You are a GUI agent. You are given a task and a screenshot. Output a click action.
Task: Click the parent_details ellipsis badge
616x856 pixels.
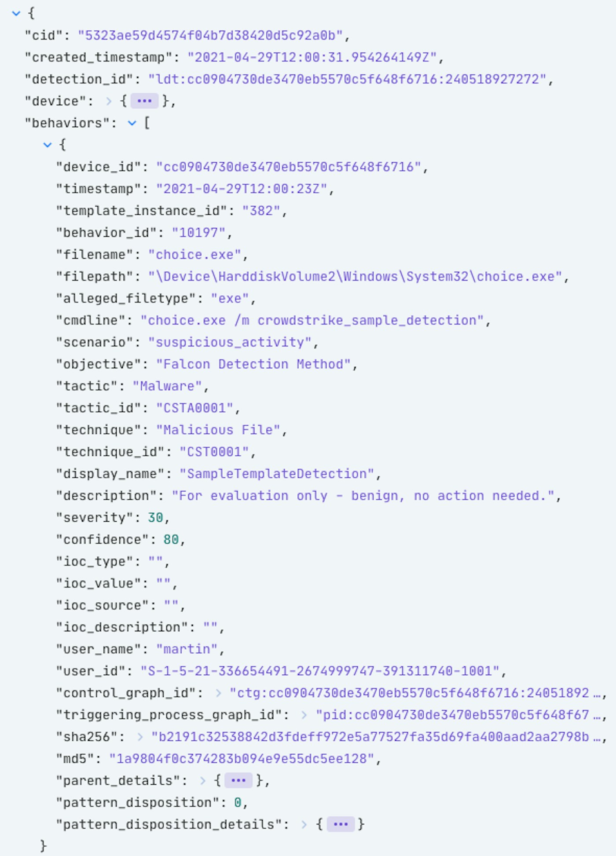click(x=238, y=781)
